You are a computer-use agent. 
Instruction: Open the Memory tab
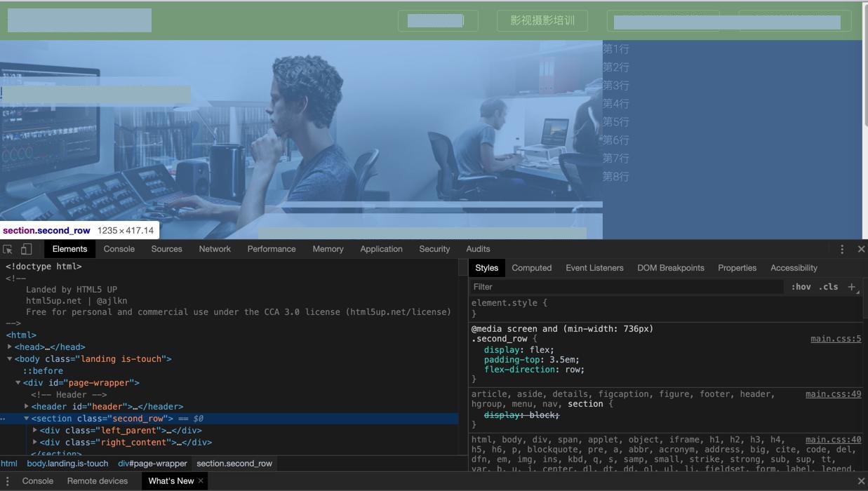coord(328,249)
